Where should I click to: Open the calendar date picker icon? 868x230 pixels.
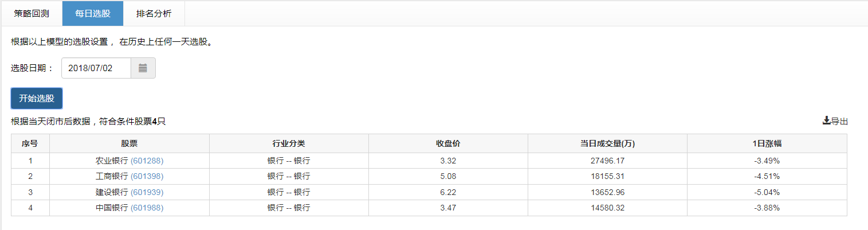(143, 68)
